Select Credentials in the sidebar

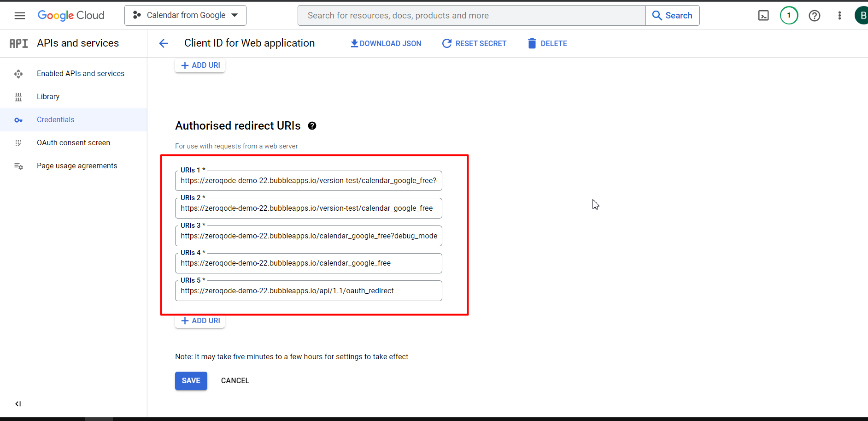(74, 120)
